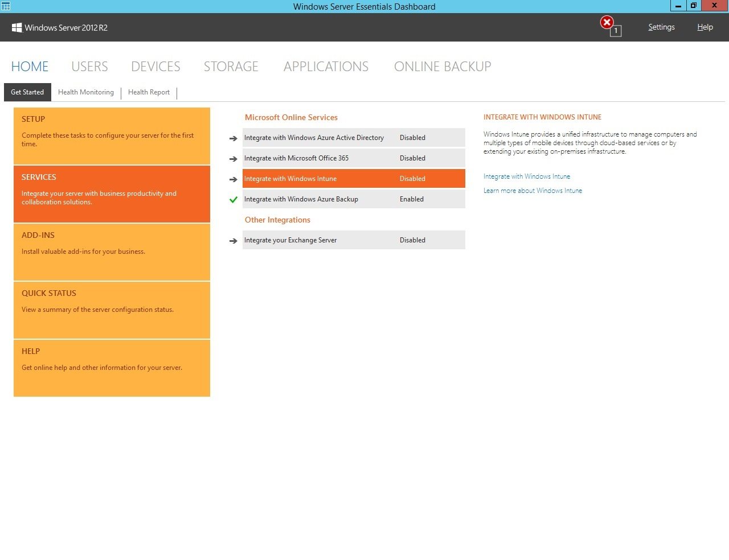
Task: Select Integrate your Exchange Server task
Action: point(354,240)
